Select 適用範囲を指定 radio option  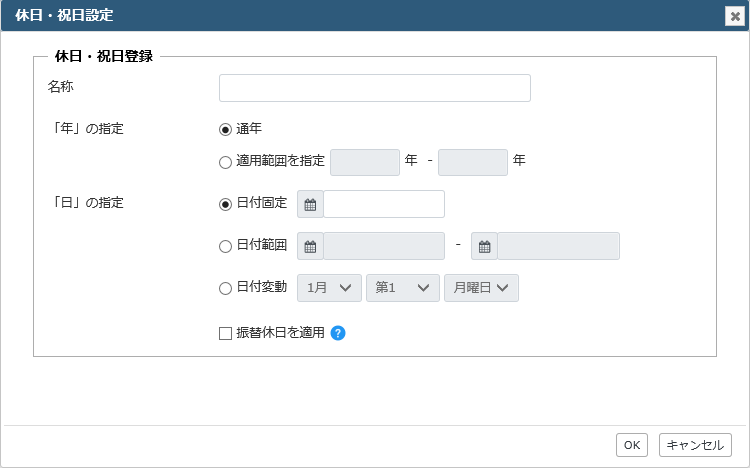[x=225, y=162]
